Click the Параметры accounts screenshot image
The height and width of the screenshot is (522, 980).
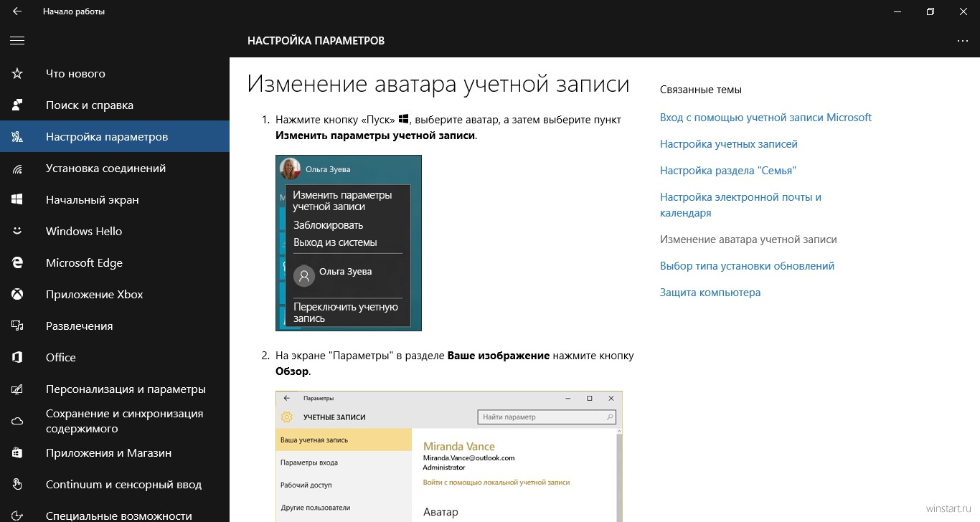449,456
